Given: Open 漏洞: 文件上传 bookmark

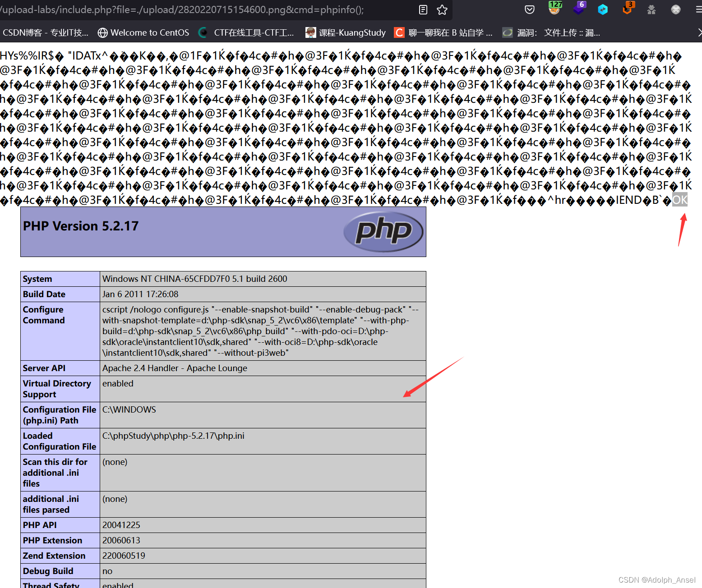Looking at the screenshot, I should [552, 32].
